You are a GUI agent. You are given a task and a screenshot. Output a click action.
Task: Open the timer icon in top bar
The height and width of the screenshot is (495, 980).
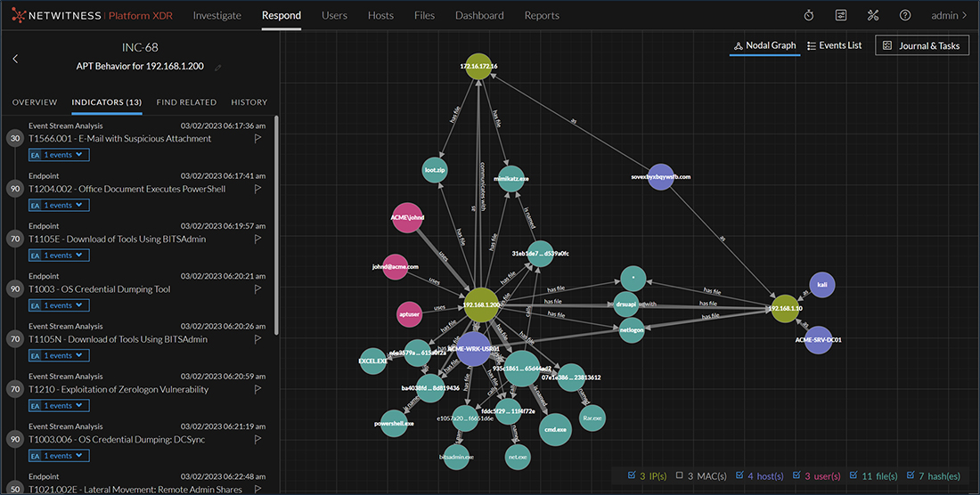pos(809,16)
